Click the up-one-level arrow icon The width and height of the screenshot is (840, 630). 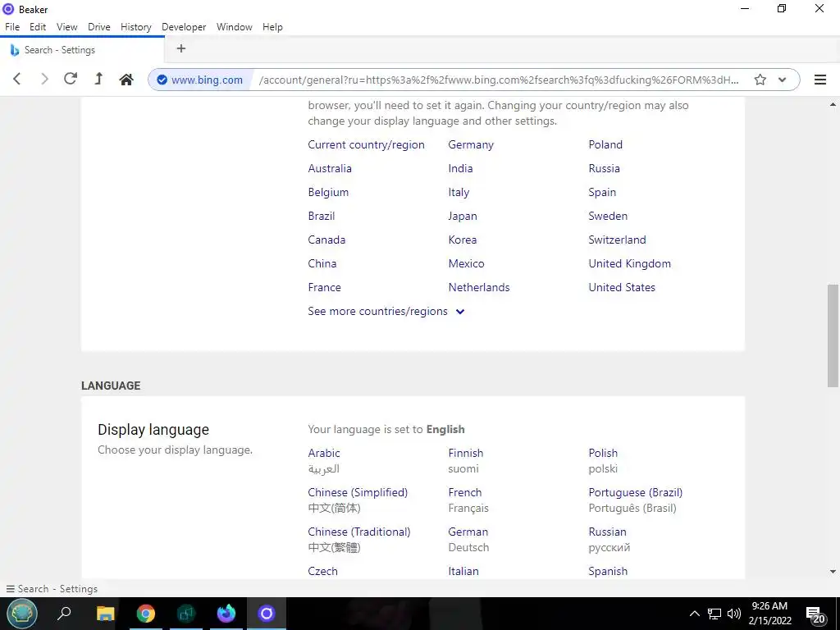pos(98,79)
